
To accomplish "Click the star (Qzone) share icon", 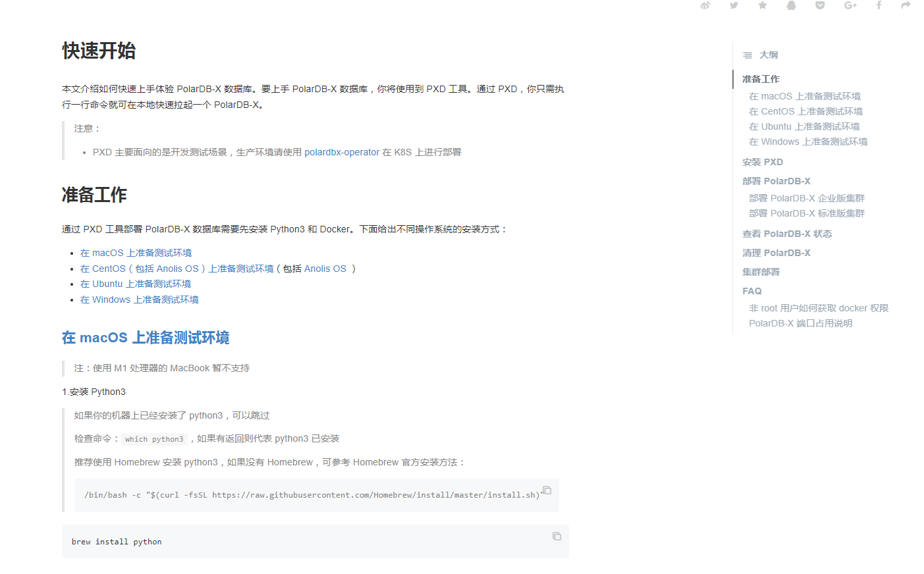I will click(x=763, y=5).
